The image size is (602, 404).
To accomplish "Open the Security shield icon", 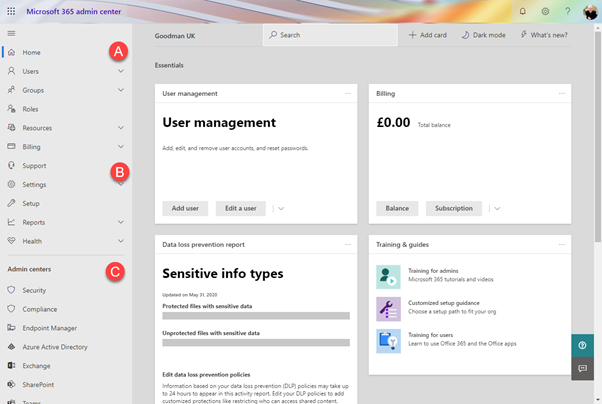I will (12, 290).
